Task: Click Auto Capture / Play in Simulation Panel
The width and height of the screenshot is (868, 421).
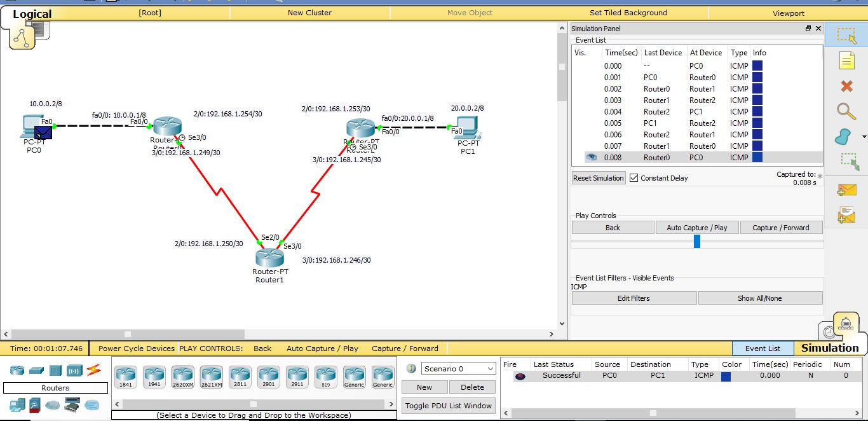Action: point(696,228)
